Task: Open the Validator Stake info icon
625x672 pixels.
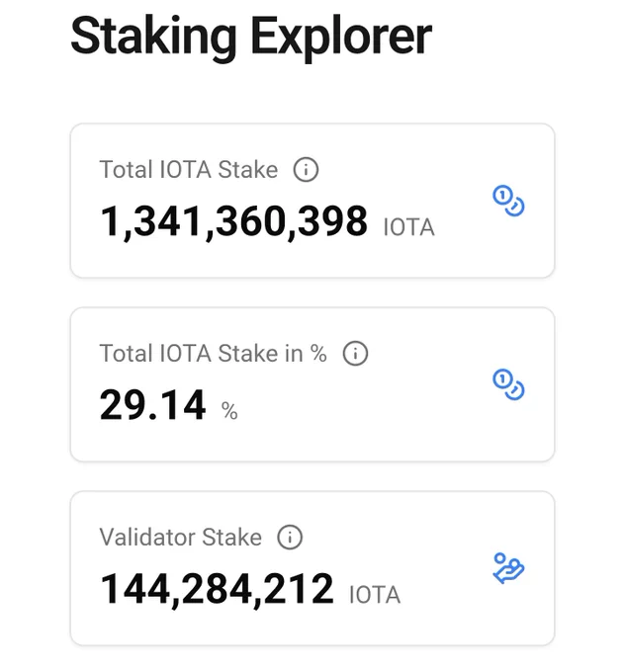Action: (x=290, y=537)
